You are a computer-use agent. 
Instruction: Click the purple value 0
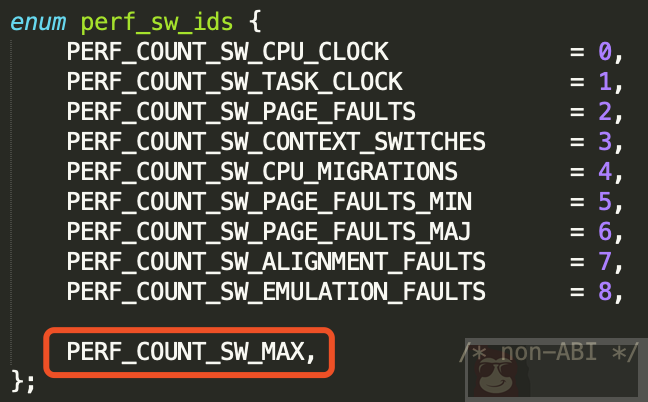coord(605,52)
